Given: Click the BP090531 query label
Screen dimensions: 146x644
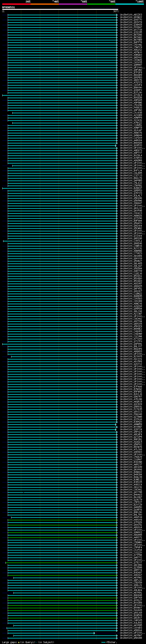Looking at the screenshot, I should [8, 8].
